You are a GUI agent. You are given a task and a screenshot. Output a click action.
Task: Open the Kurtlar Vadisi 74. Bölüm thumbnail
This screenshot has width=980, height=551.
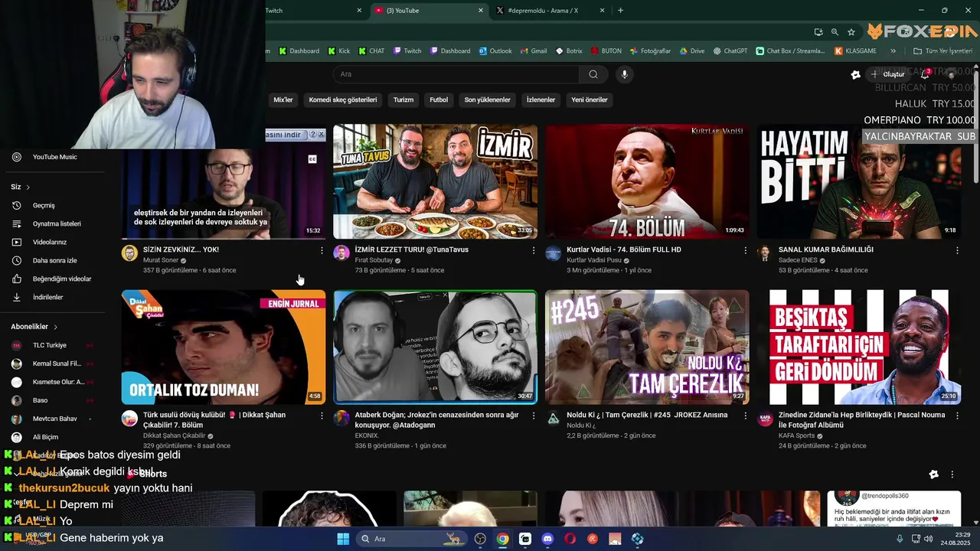click(x=647, y=181)
